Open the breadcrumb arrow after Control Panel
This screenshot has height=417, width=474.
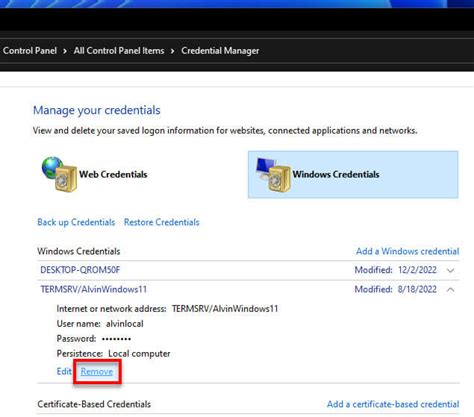click(65, 51)
